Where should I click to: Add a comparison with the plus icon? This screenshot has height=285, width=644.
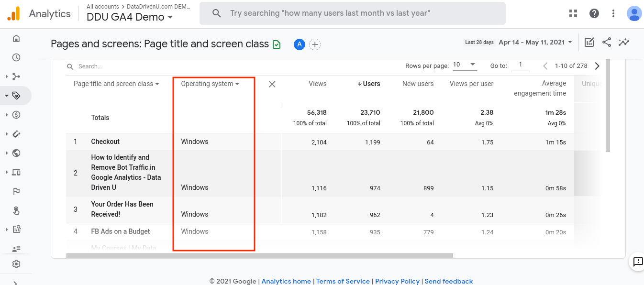314,44
